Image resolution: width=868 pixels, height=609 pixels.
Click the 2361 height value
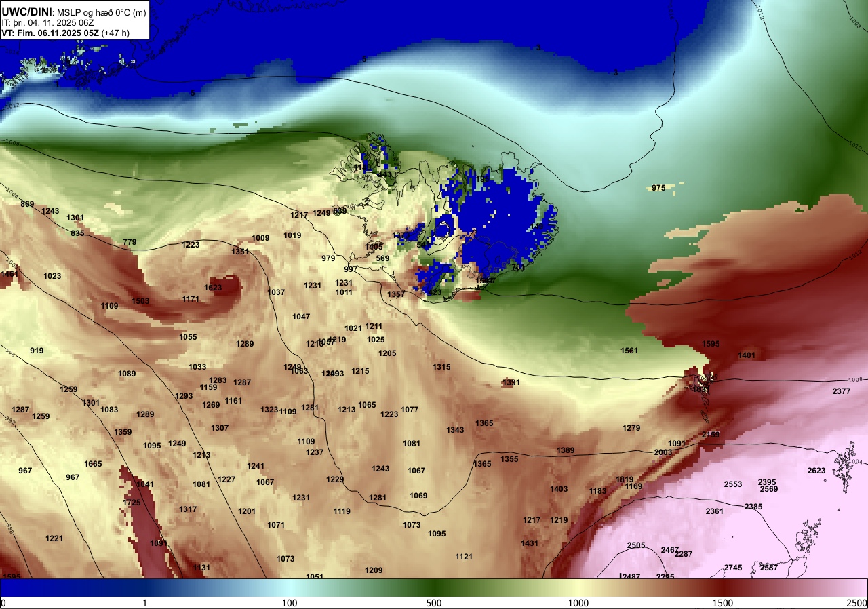pyautogui.click(x=715, y=511)
